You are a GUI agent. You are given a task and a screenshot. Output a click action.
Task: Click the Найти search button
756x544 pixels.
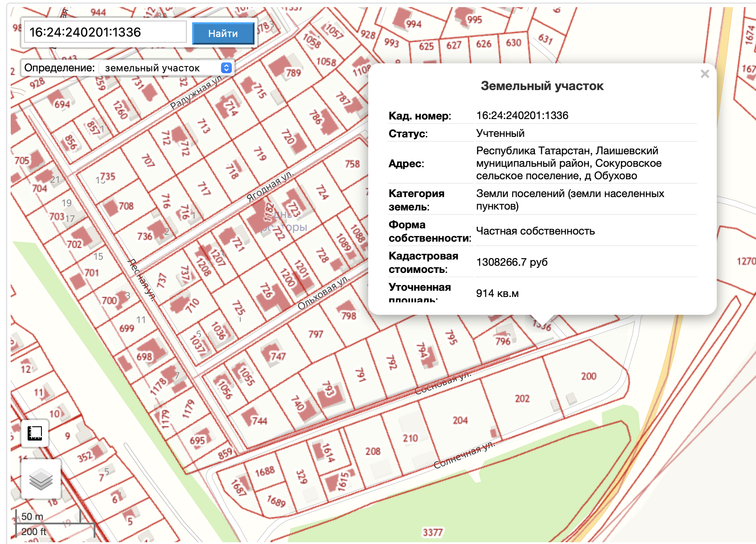(223, 33)
